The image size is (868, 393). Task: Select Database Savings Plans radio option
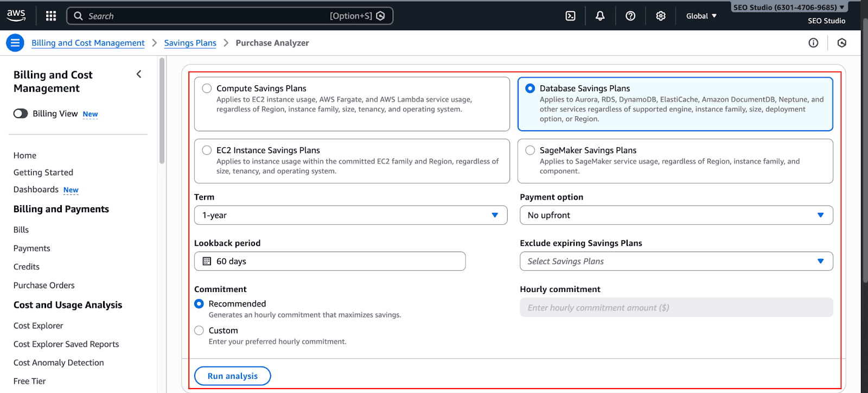[530, 88]
